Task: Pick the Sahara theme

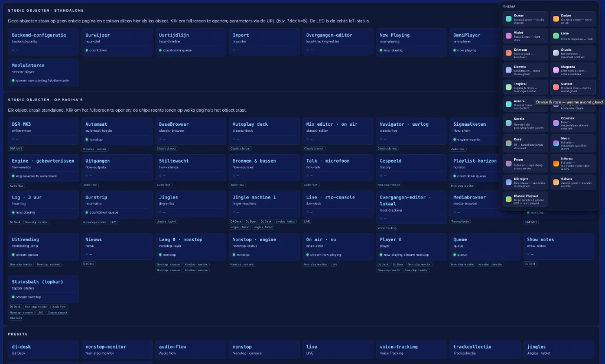Action: click(x=573, y=182)
